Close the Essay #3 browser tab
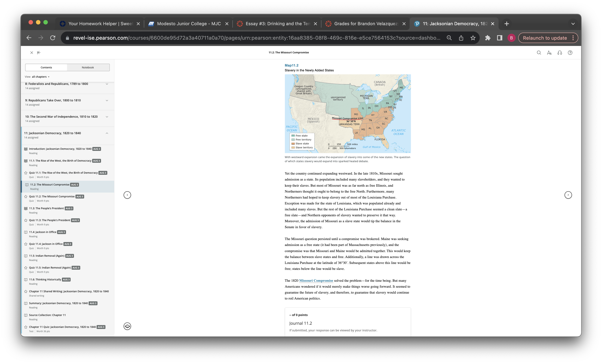602x364 pixels. point(315,24)
